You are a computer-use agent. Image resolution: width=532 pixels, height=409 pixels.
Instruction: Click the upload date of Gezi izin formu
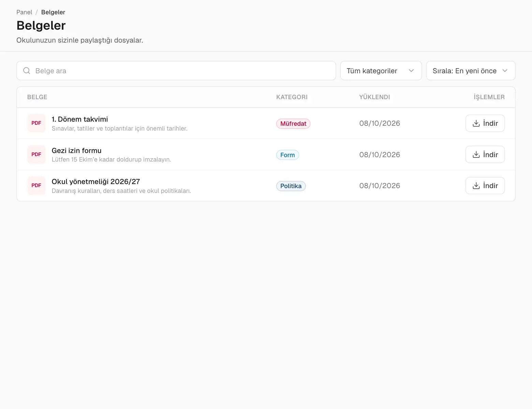[380, 155]
